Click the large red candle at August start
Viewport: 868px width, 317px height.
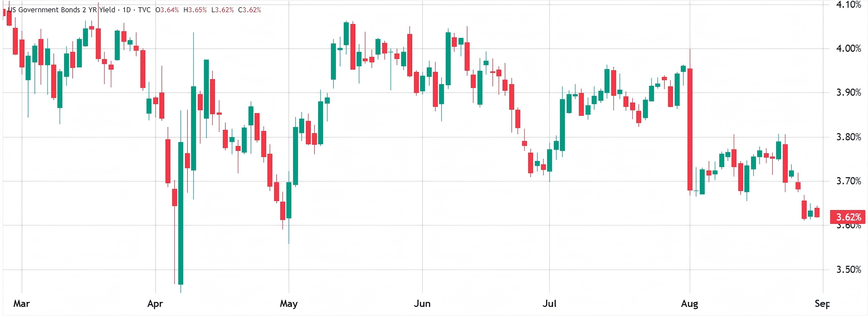pos(690,129)
